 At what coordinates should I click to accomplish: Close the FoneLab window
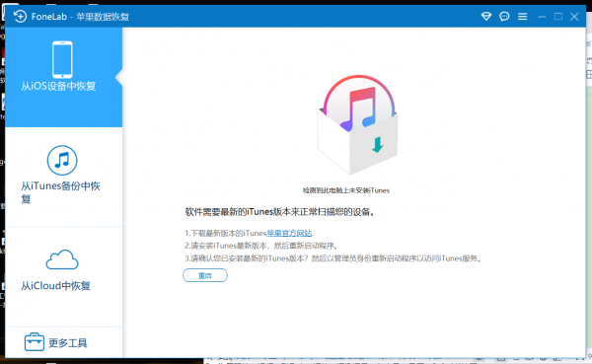pyautogui.click(x=574, y=16)
